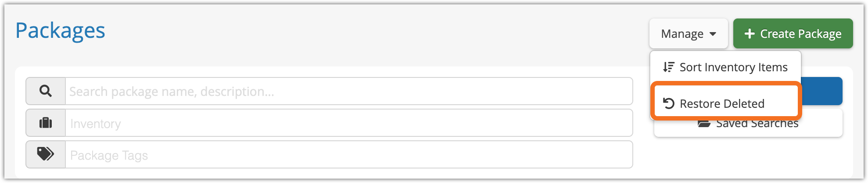Click into the Inventory filter field
Viewport: 868px width, 183px height.
348,123
